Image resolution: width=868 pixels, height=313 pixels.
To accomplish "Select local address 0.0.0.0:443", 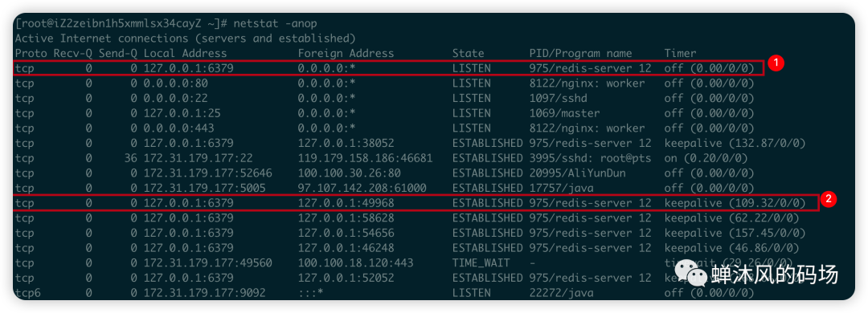I will click(178, 128).
